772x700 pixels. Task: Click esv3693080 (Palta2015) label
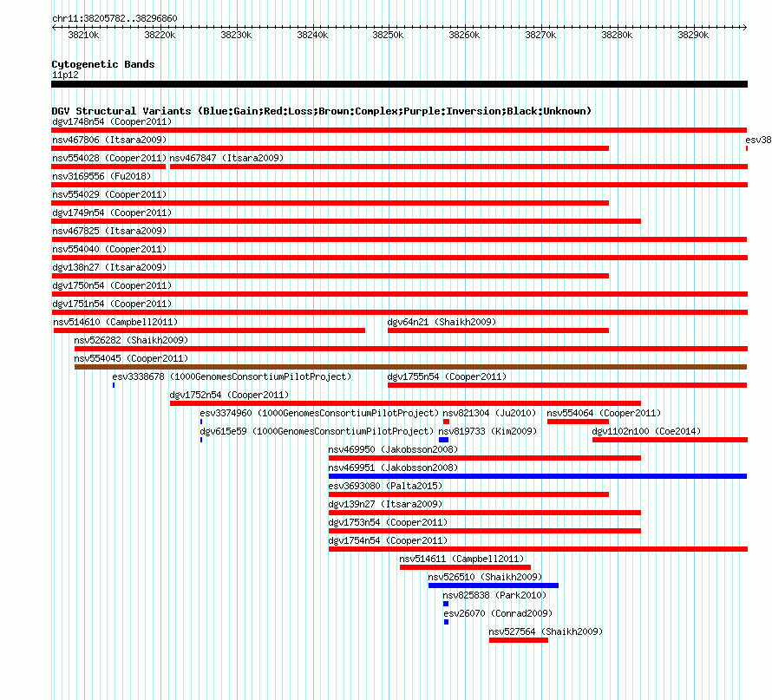[385, 486]
